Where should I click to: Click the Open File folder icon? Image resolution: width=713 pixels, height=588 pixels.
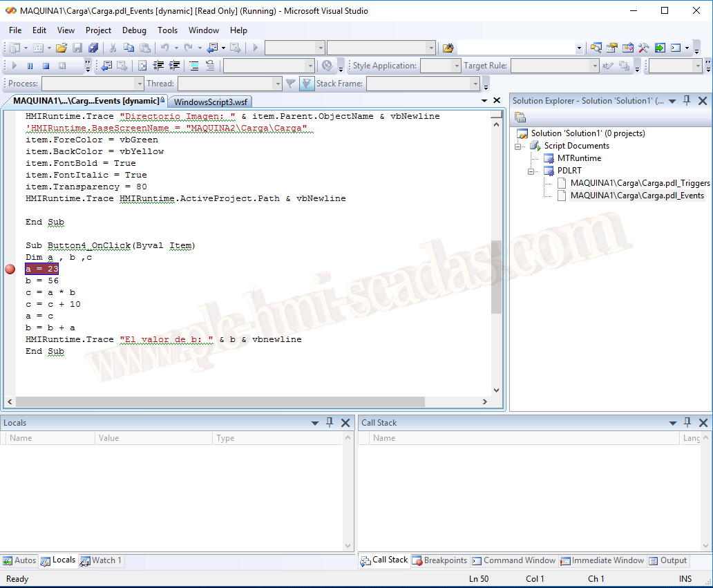pos(61,48)
